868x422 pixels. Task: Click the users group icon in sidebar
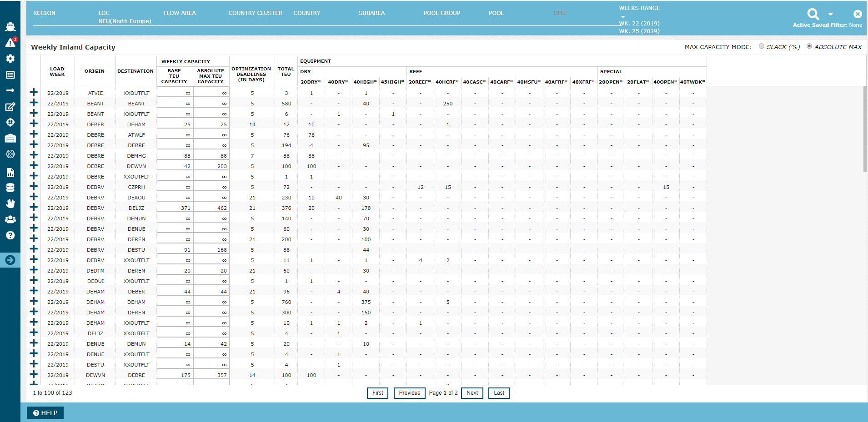(x=10, y=219)
